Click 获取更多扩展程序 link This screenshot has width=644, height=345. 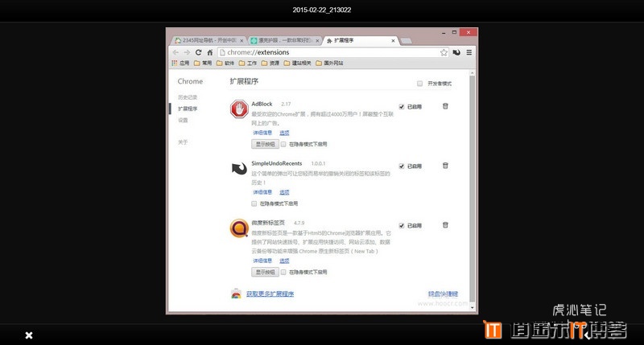click(270, 294)
